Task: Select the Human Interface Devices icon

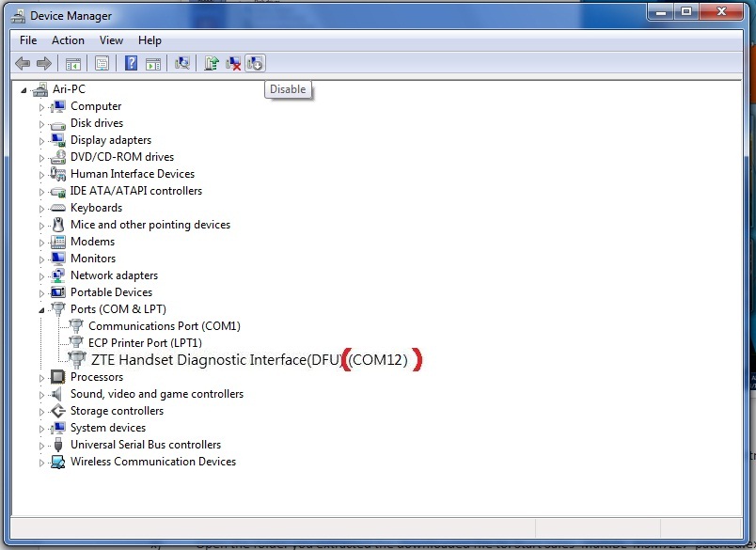Action: pos(58,174)
